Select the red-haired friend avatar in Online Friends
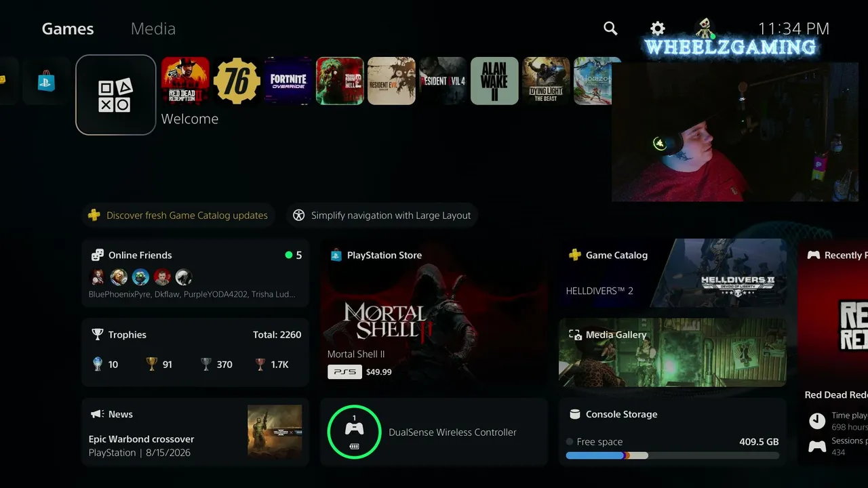This screenshot has height=488, width=868. 98,277
